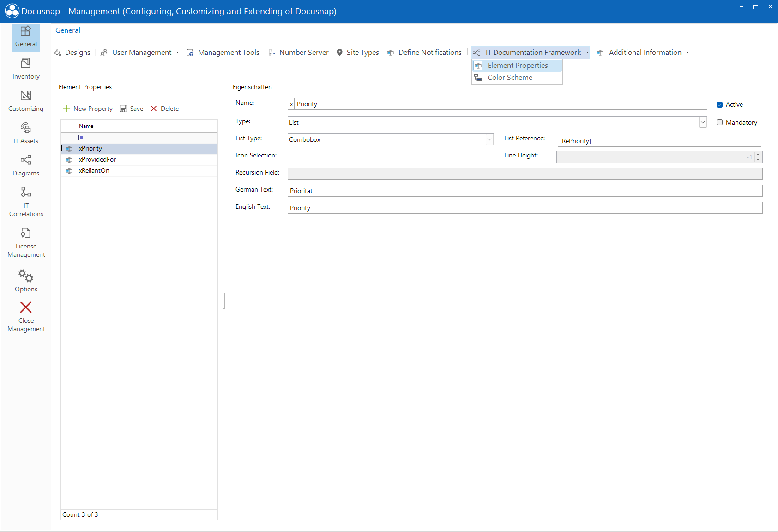Delete the selected property
The height and width of the screenshot is (532, 778).
point(165,109)
